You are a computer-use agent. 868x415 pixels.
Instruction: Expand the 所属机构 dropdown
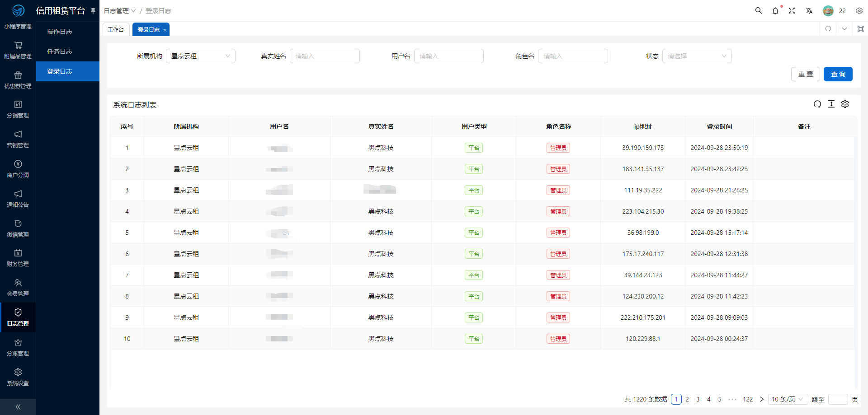coord(200,56)
